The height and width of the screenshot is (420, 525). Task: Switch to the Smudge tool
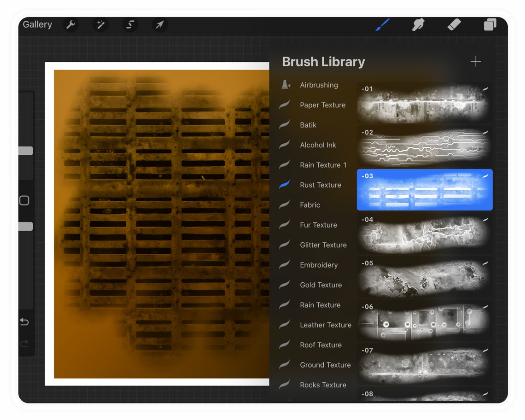point(418,25)
